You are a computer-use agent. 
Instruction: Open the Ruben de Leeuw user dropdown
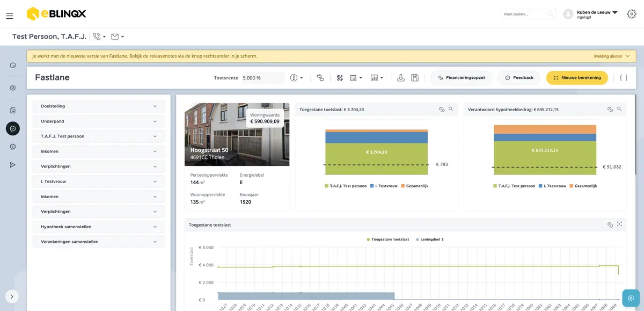591,14
